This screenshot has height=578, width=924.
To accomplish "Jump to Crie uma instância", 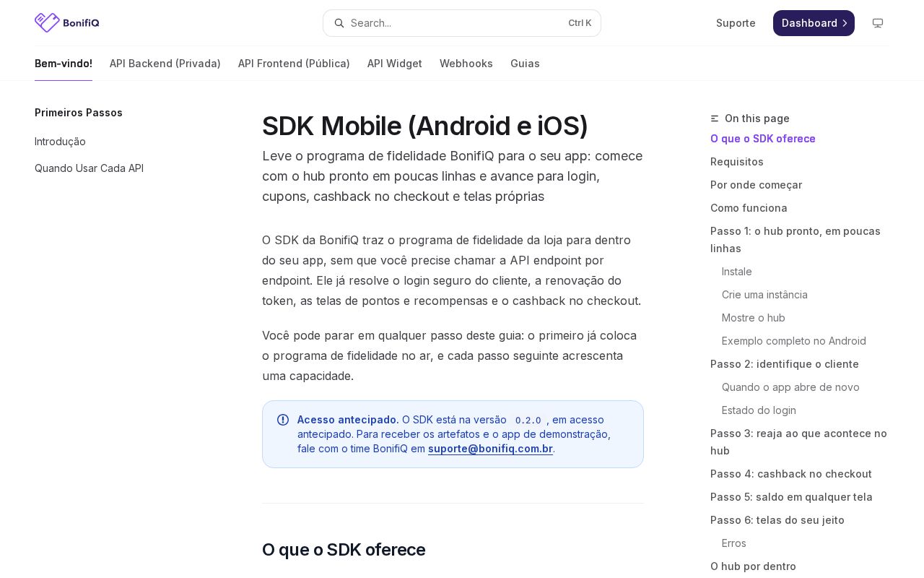I will tap(764, 295).
